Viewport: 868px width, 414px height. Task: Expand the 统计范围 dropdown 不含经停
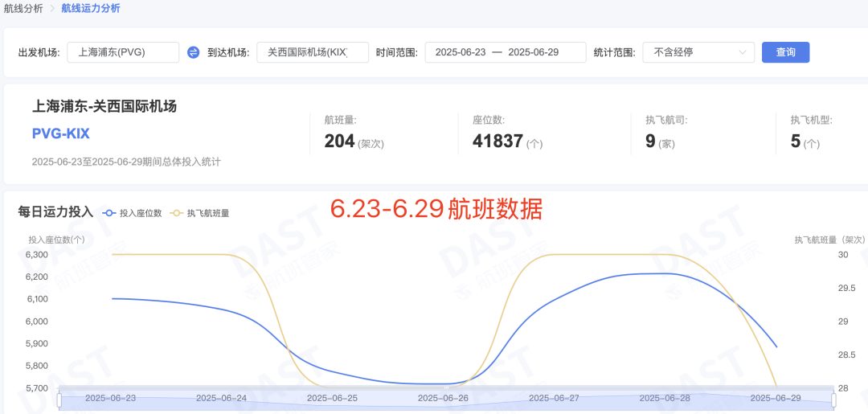698,52
